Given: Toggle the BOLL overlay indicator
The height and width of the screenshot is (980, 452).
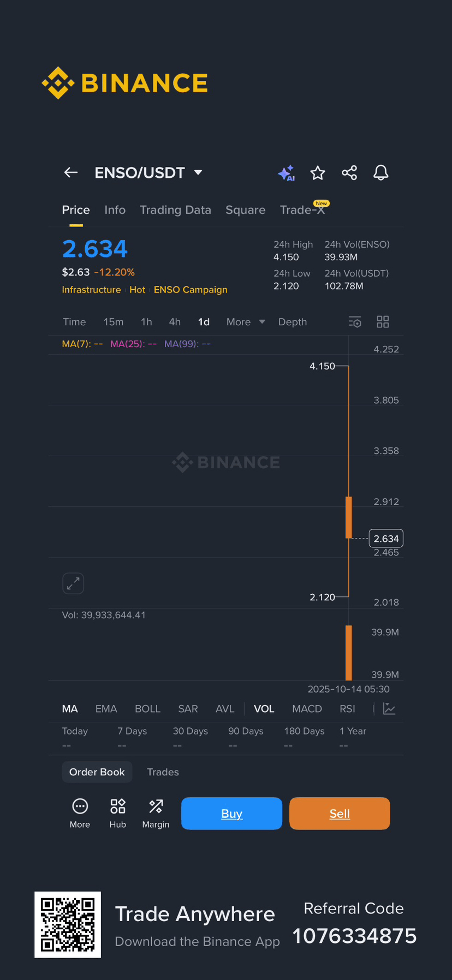Looking at the screenshot, I should [147, 709].
